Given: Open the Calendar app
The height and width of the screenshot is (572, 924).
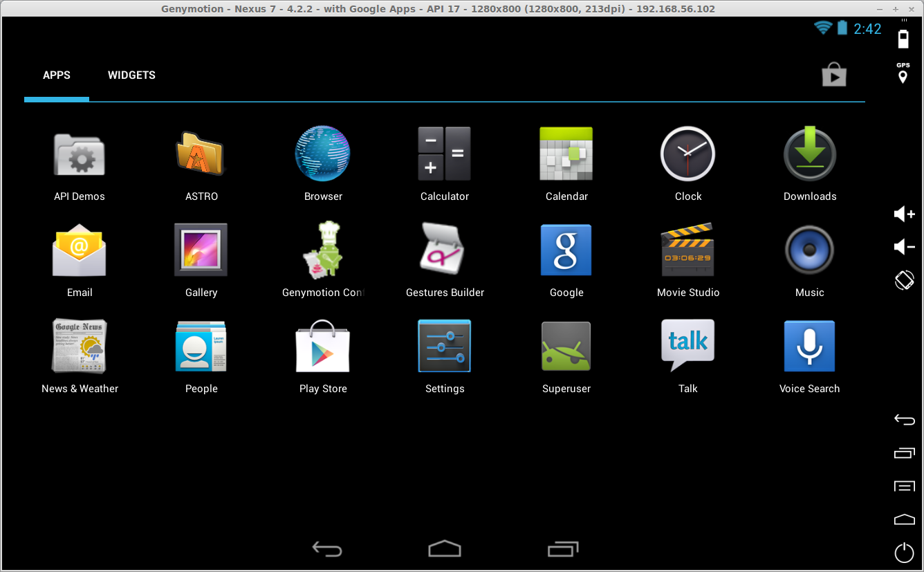Looking at the screenshot, I should (x=566, y=154).
